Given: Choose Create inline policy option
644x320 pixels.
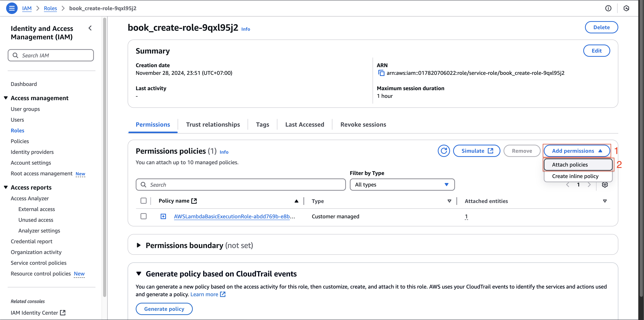Looking at the screenshot, I should pyautogui.click(x=578, y=176).
